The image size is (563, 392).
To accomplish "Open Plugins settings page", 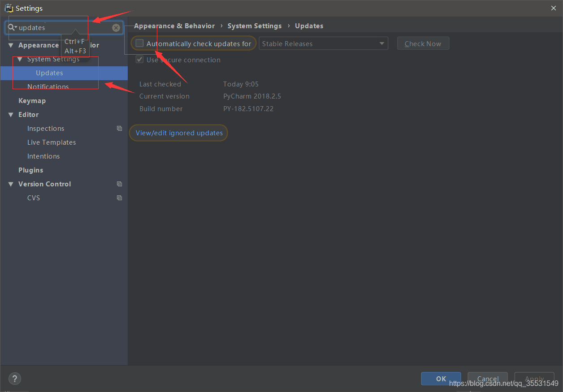I will [x=30, y=170].
